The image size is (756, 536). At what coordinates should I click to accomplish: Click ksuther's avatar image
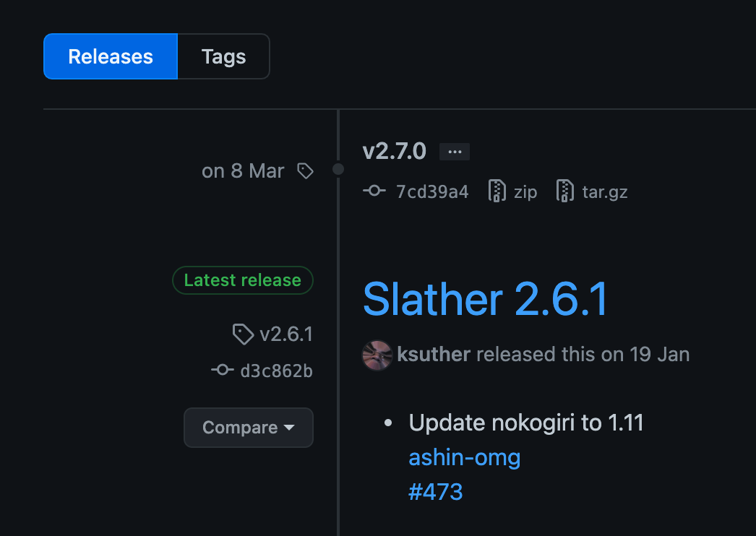pyautogui.click(x=377, y=355)
